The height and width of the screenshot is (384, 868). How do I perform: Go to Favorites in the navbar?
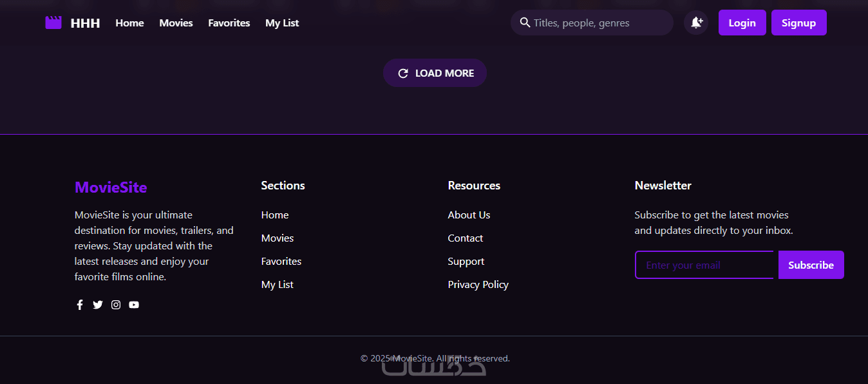click(x=229, y=23)
